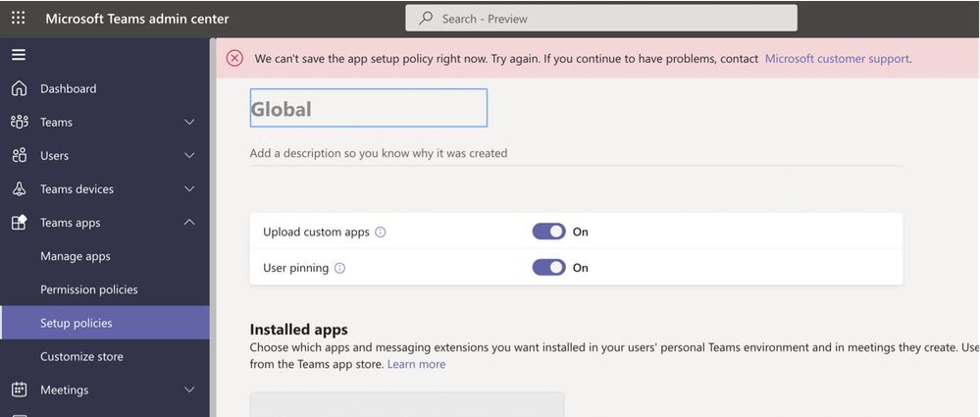The width and height of the screenshot is (980, 417).
Task: Open Manage apps page
Action: coord(76,256)
